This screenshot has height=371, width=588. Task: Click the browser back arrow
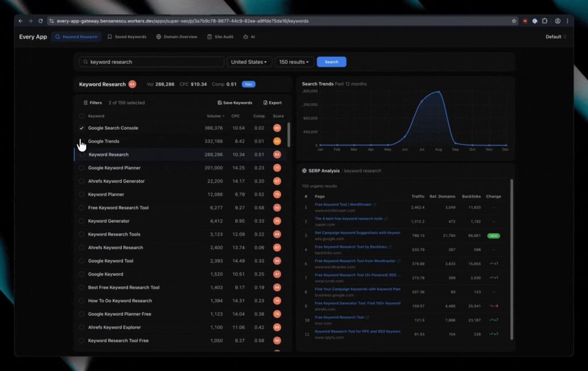(21, 21)
